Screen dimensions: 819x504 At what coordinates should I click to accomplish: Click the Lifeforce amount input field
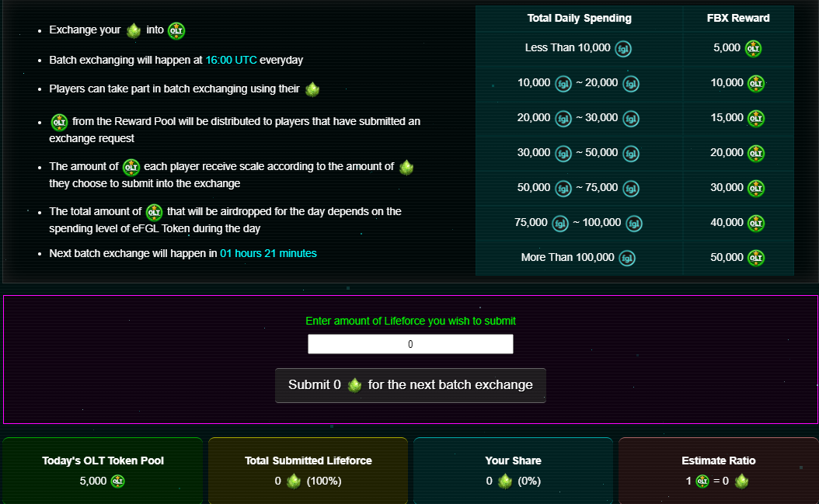[410, 344]
